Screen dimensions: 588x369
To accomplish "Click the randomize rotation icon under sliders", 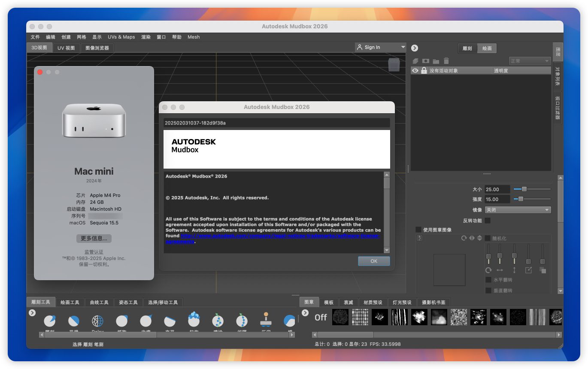I will pyautogui.click(x=488, y=270).
